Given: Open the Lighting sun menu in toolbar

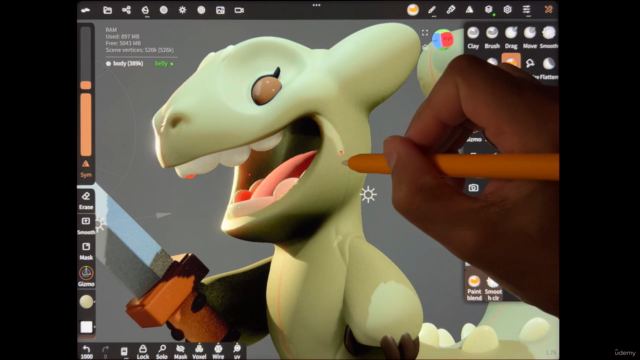Looking at the screenshot, I should click(x=182, y=10).
